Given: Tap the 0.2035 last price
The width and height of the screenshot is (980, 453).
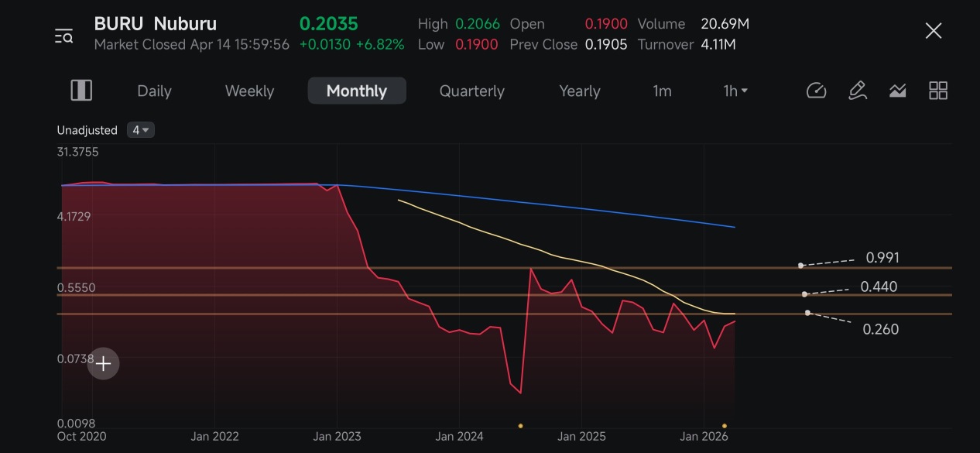Looking at the screenshot, I should click(x=329, y=24).
